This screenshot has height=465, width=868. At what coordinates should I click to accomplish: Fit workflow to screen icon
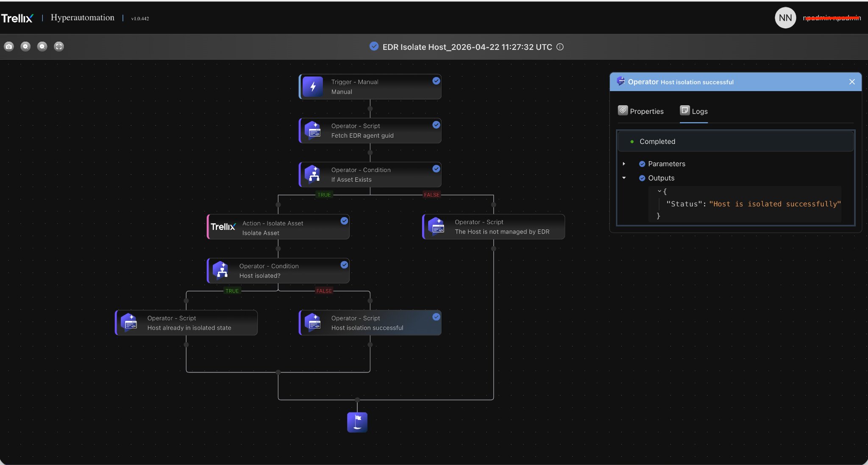point(59,47)
